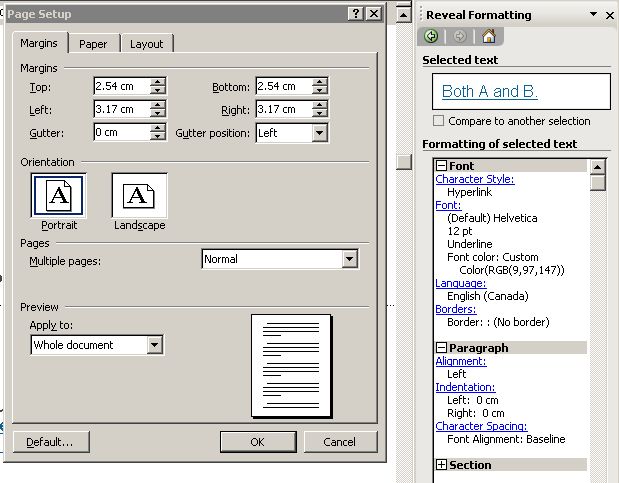Screen dimensions: 619x483
Task: Click the Home icon in task pane
Action: pyautogui.click(x=489, y=36)
